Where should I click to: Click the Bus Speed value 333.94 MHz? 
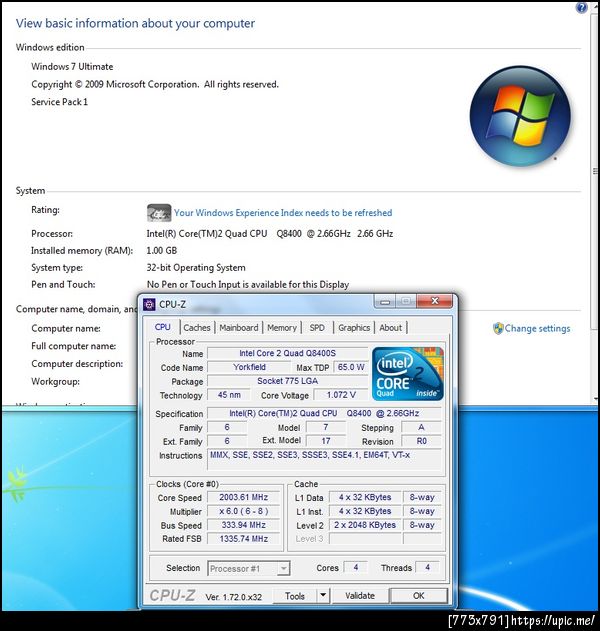[243, 525]
